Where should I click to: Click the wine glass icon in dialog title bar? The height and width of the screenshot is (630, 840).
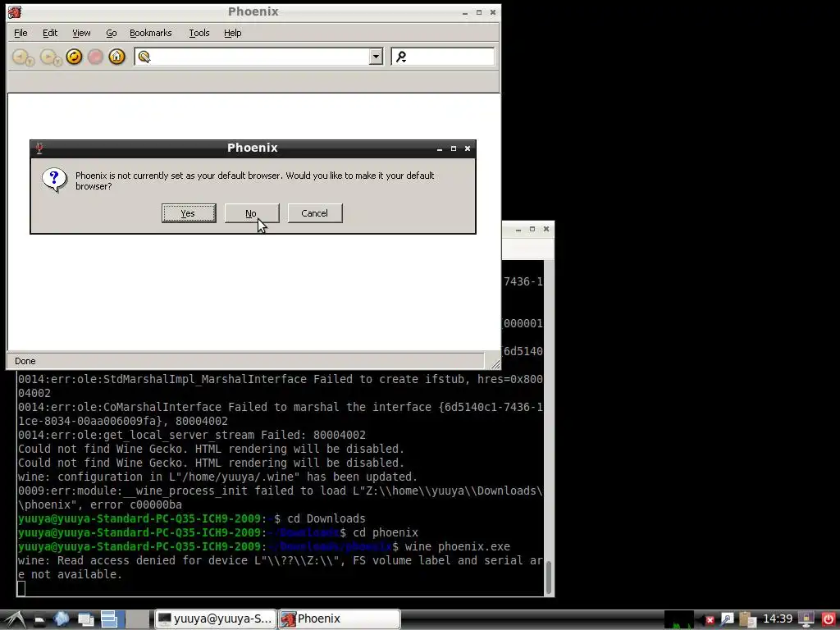pos(39,148)
